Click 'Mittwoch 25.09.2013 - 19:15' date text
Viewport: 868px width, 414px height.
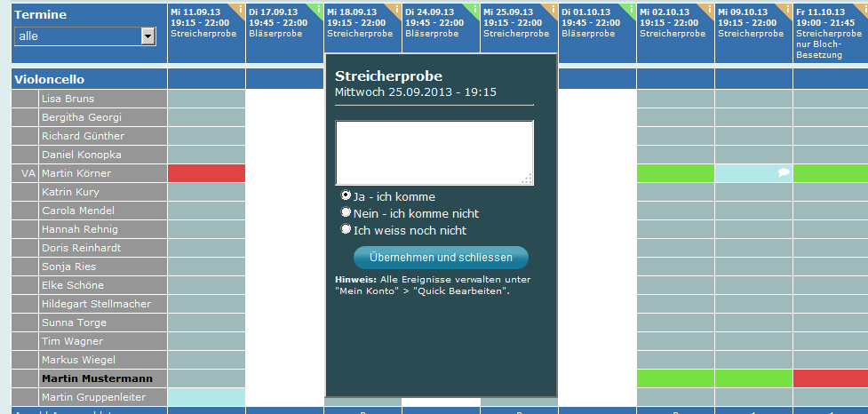(415, 92)
